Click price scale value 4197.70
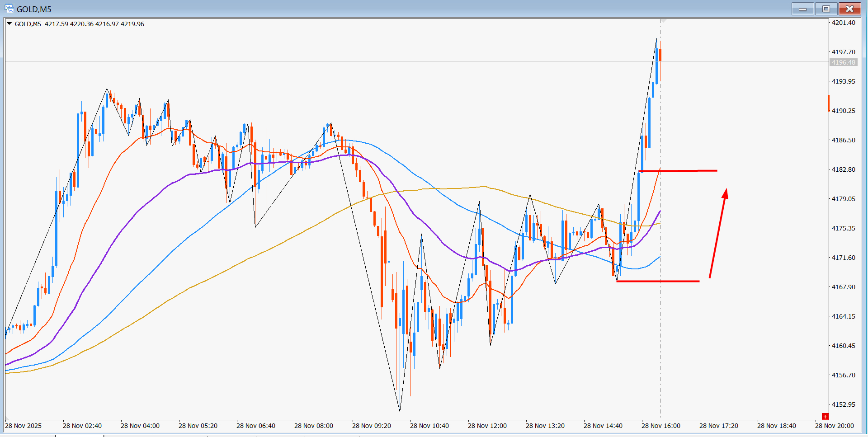This screenshot has width=868, height=437. click(x=844, y=52)
